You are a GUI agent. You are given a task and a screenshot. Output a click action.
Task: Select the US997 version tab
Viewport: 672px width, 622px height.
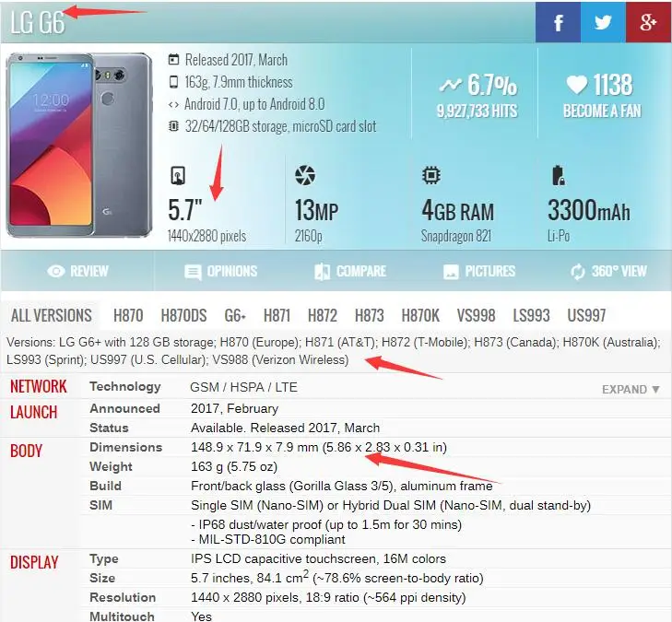(586, 316)
